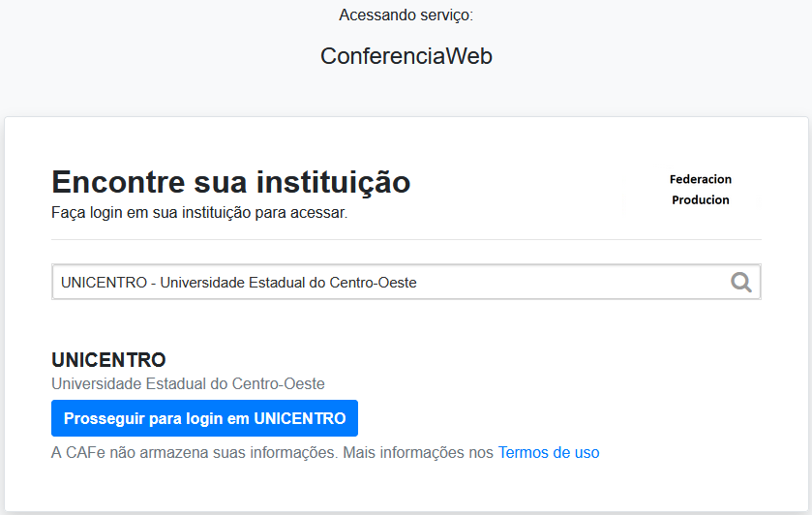Screen dimensions: 812x515
Task: Click the Encontre sua instituição heading
Action: pos(231,182)
